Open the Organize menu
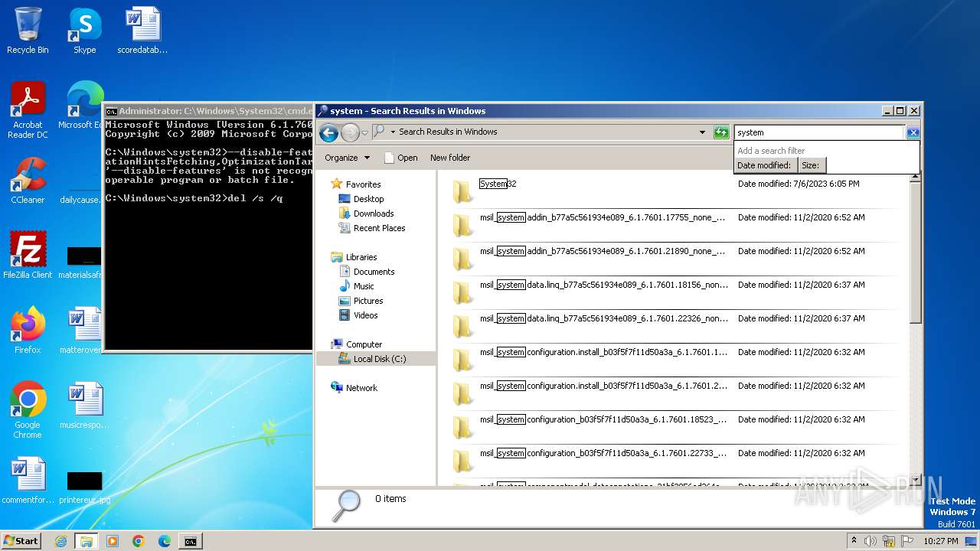The height and width of the screenshot is (551, 980). 347,158
